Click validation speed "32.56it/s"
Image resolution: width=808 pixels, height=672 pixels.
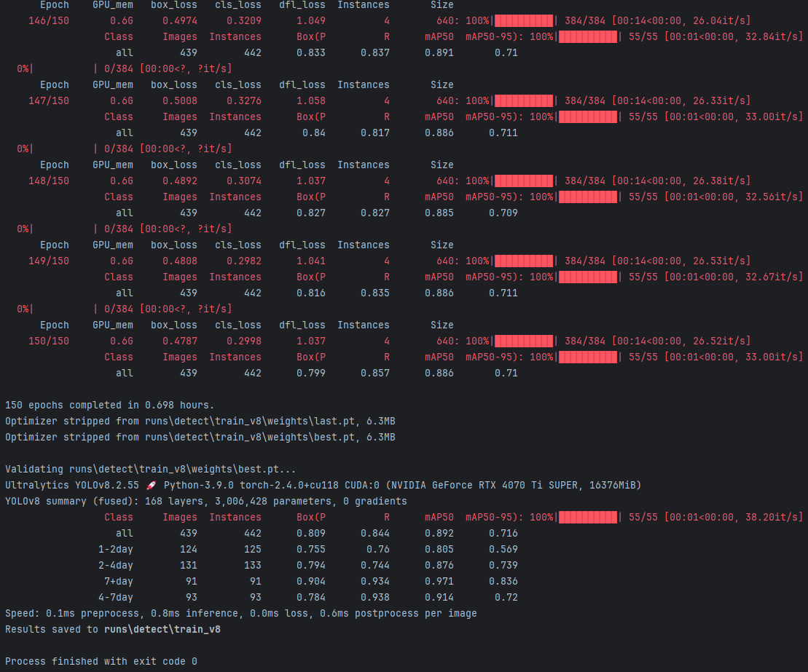(x=772, y=197)
